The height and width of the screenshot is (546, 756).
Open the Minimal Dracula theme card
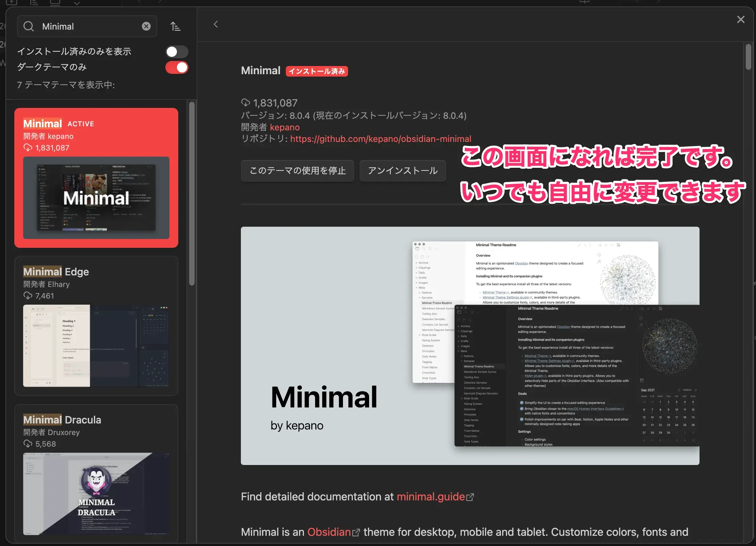point(96,473)
